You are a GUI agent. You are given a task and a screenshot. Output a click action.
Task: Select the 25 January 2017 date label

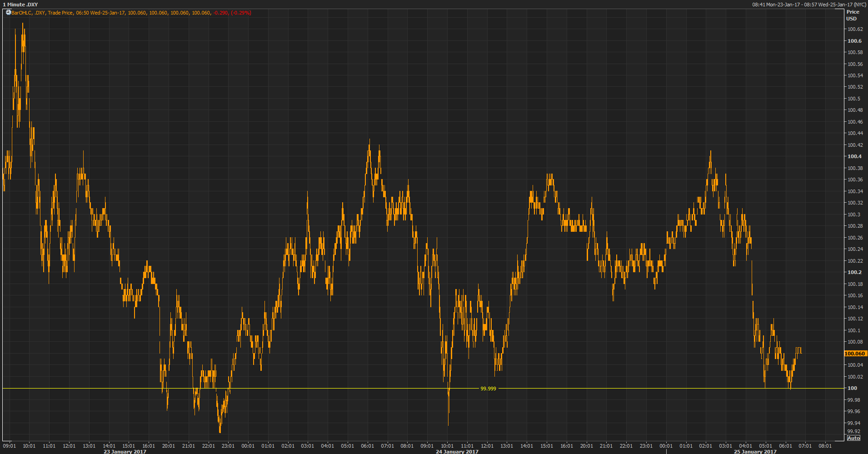755,452
